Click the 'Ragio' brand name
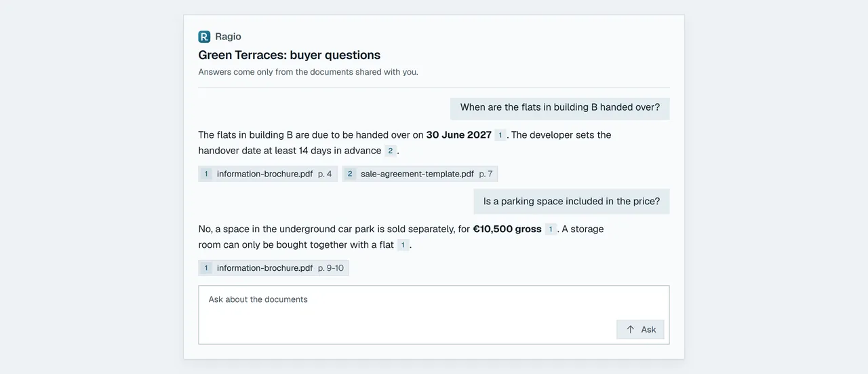 pyautogui.click(x=228, y=37)
